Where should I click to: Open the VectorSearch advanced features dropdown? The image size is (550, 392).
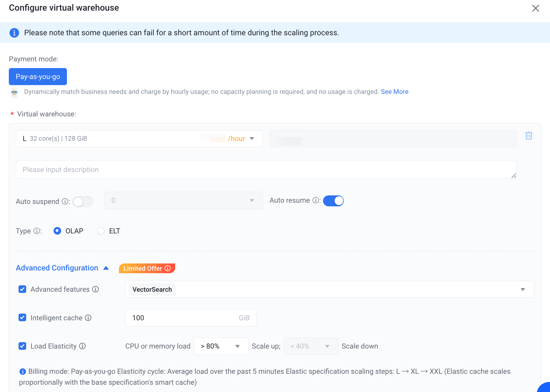point(330,289)
